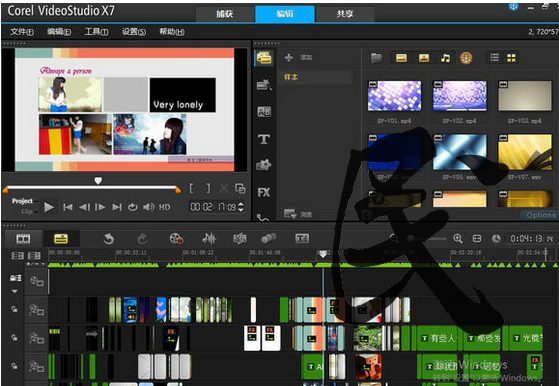Open the Media library panel
The width and height of the screenshot is (559, 386).
264,57
